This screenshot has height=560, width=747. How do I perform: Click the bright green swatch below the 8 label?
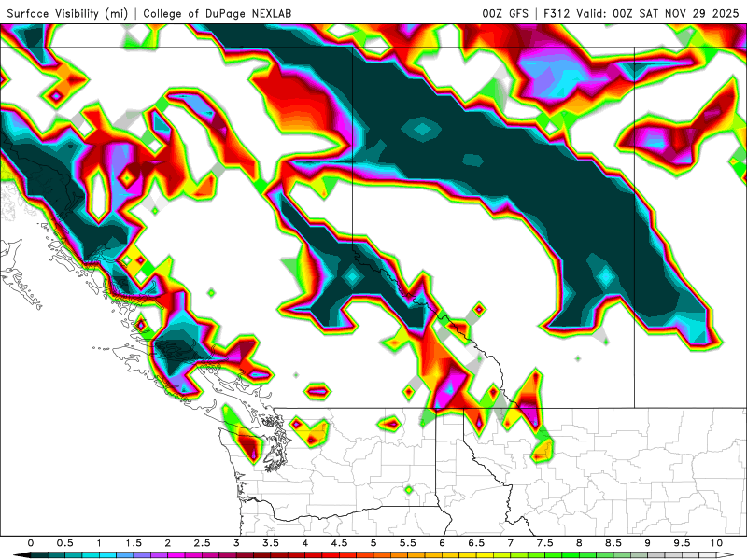coord(588,555)
